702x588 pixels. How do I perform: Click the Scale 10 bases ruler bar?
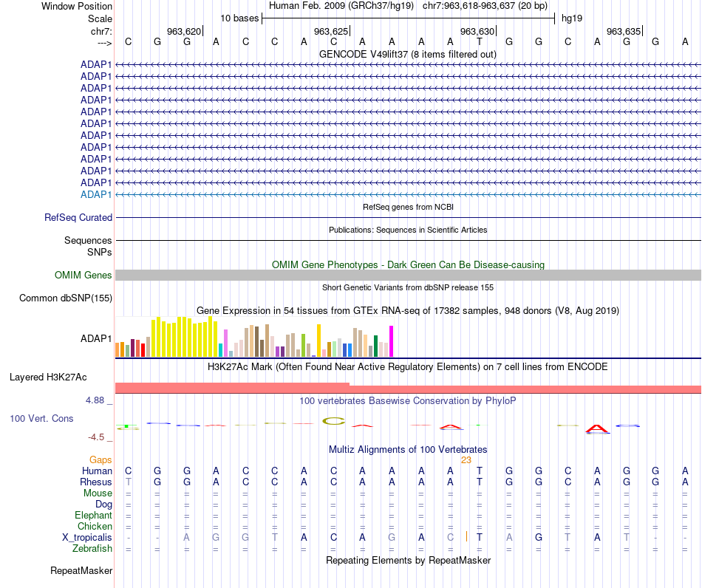click(409, 18)
